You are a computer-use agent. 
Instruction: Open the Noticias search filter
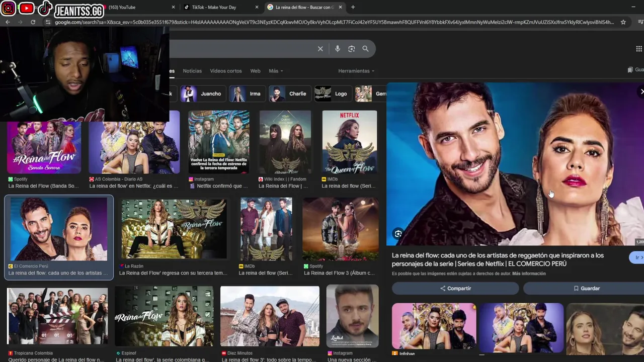pos(192,71)
